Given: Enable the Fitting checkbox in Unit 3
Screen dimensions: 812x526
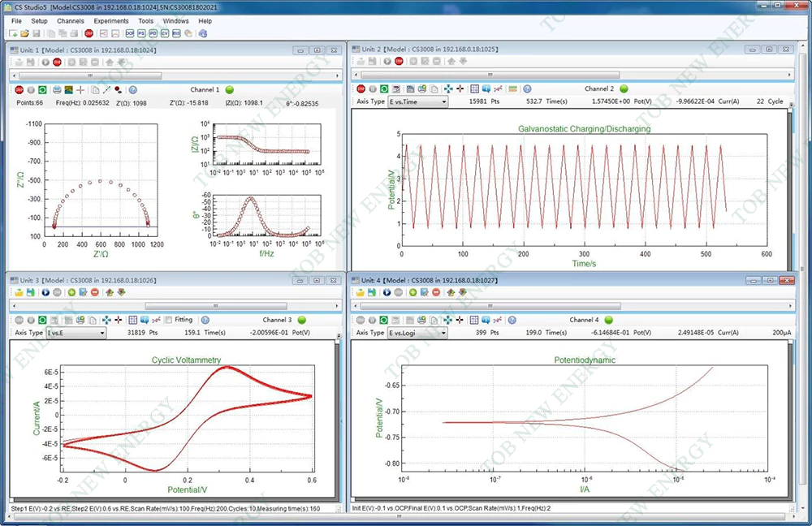Looking at the screenshot, I should click(167, 320).
